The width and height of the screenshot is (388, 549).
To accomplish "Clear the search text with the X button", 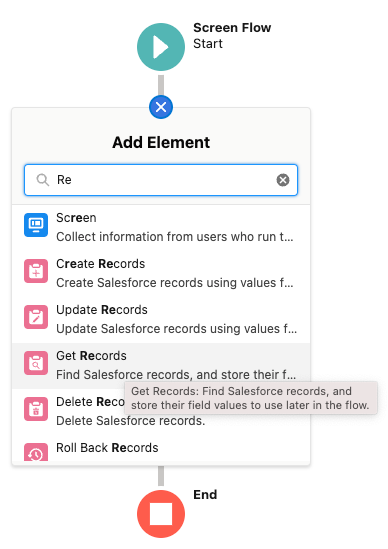I will pos(283,180).
